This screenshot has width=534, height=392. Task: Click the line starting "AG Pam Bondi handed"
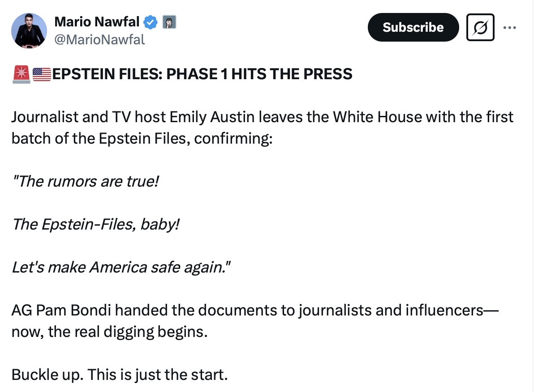pyautogui.click(x=254, y=311)
